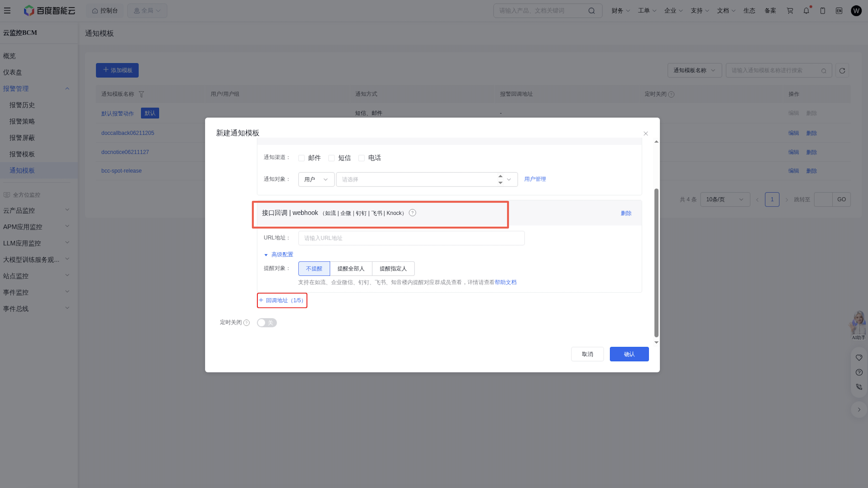Focus the URL地址 input field
The image size is (868, 488).
pyautogui.click(x=411, y=238)
